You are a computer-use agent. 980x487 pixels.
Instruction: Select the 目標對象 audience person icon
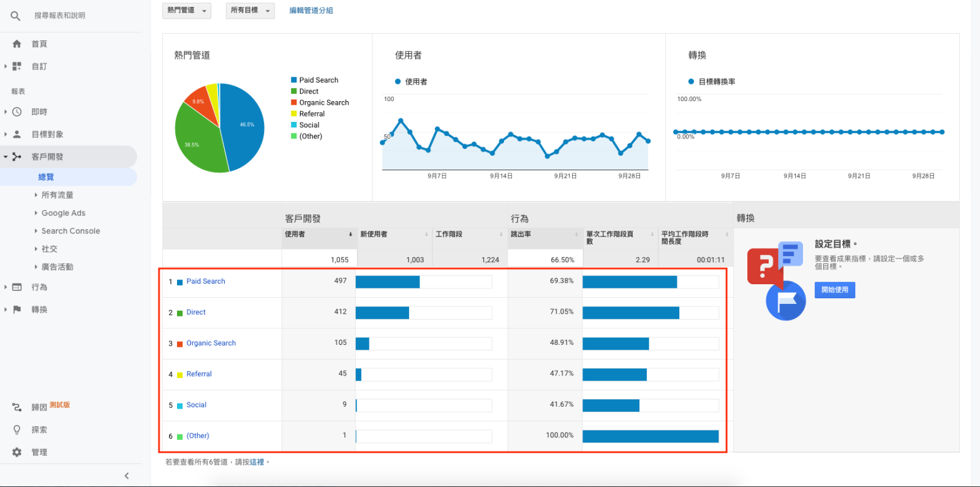[17, 134]
